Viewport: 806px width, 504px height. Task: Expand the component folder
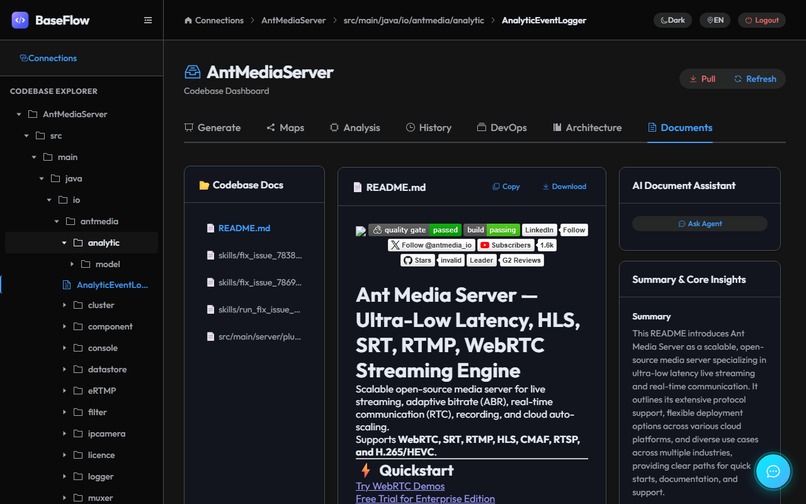(64, 327)
